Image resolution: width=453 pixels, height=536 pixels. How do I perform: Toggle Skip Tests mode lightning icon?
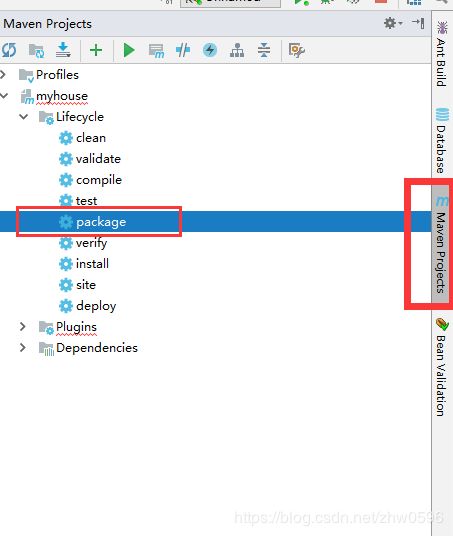click(210, 50)
